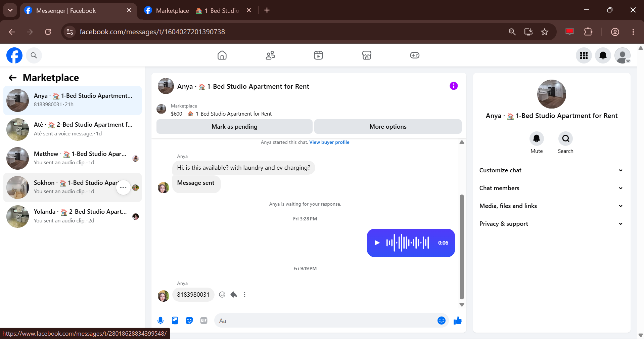The width and height of the screenshot is (644, 339).
Task: Close the Marketplace browser tab
Action: coord(249,10)
